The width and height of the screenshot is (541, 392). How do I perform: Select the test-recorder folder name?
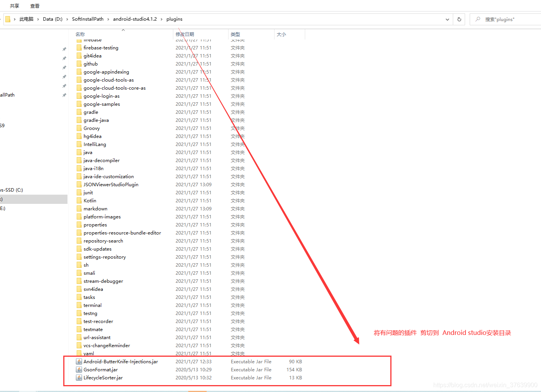pos(98,321)
